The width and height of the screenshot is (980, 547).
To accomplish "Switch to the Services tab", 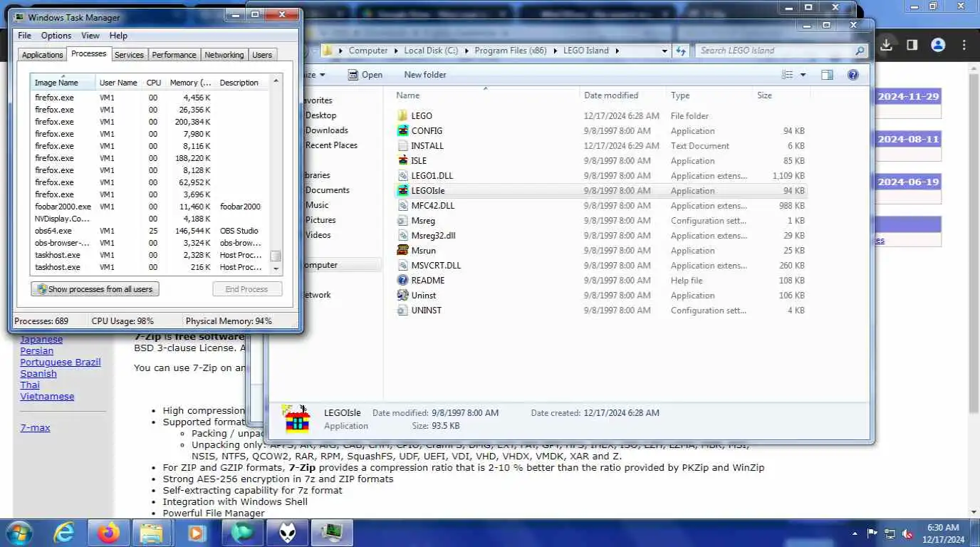I will pos(129,55).
